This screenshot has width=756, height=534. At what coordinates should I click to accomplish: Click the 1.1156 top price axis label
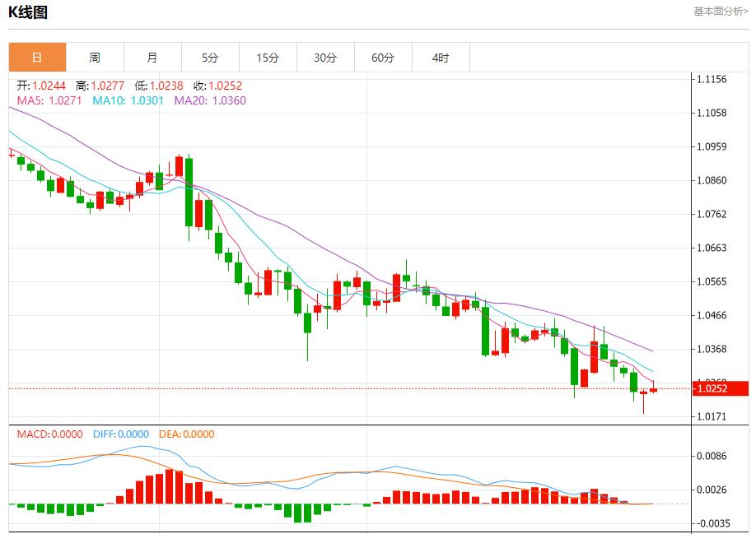[x=712, y=80]
